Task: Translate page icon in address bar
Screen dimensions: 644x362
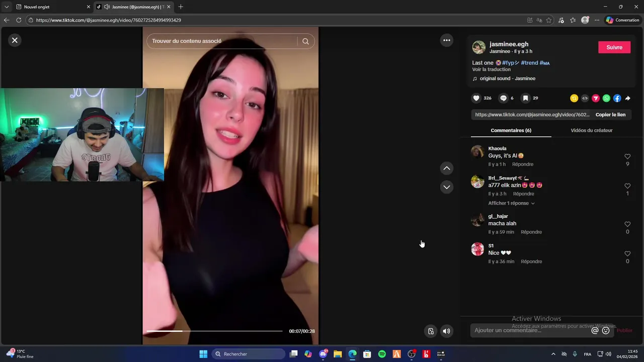Action: pyautogui.click(x=539, y=20)
